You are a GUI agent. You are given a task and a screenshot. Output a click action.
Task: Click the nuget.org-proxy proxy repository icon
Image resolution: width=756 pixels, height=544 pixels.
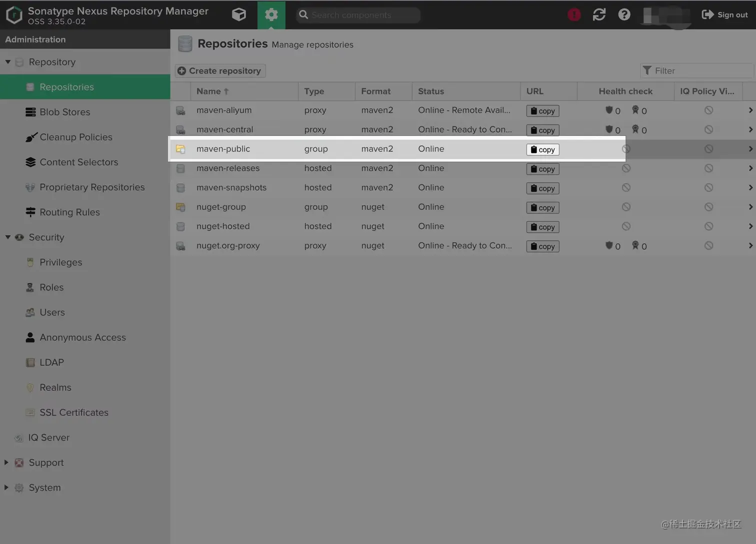[x=180, y=246]
